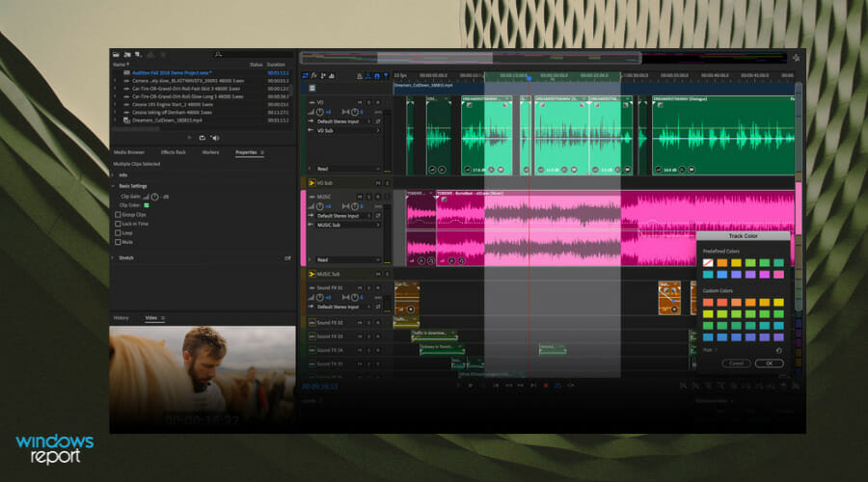Open the MUSIC track Read automation dropdown
The image size is (868, 482).
345,259
